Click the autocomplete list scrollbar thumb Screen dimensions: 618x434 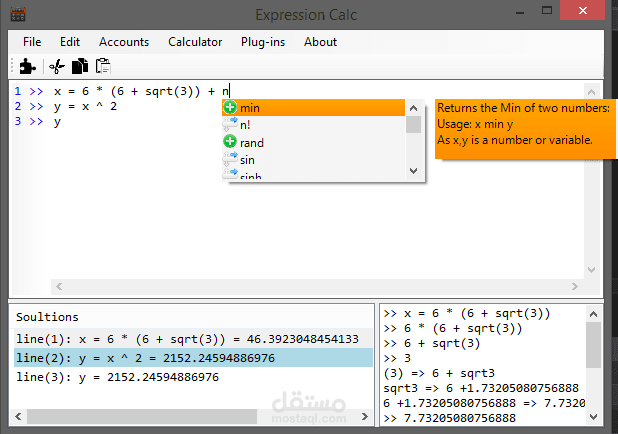click(413, 125)
